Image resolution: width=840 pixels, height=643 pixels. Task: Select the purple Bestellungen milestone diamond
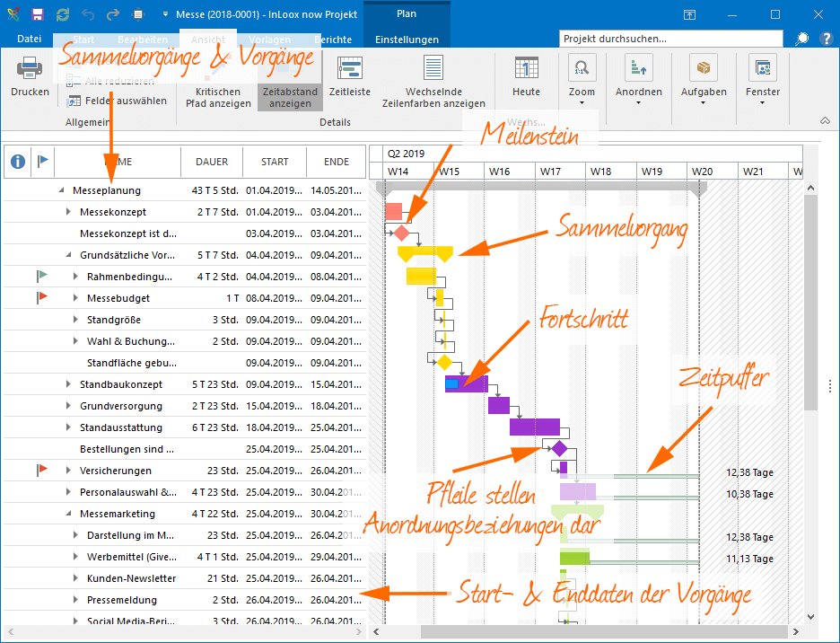tap(559, 448)
